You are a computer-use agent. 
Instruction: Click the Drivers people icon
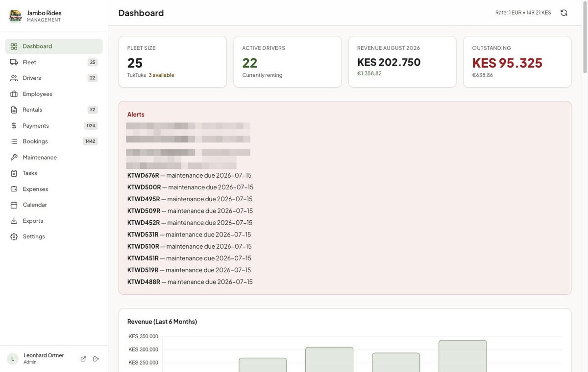click(x=14, y=78)
